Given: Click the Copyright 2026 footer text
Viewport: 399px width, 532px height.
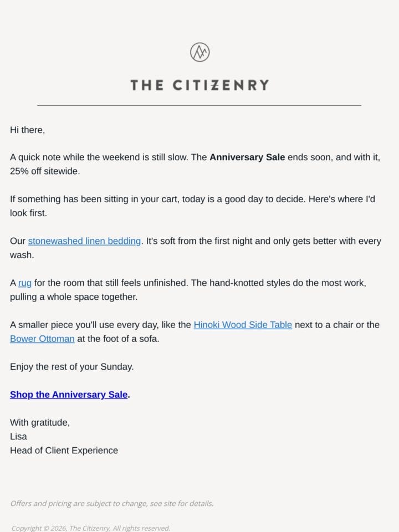Looking at the screenshot, I should coord(90,528).
